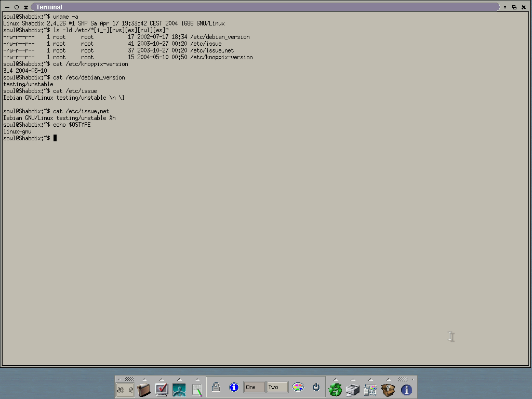Click the first 'testing/unstable' output line
Screen dimensions: 532x399
(x=28, y=84)
